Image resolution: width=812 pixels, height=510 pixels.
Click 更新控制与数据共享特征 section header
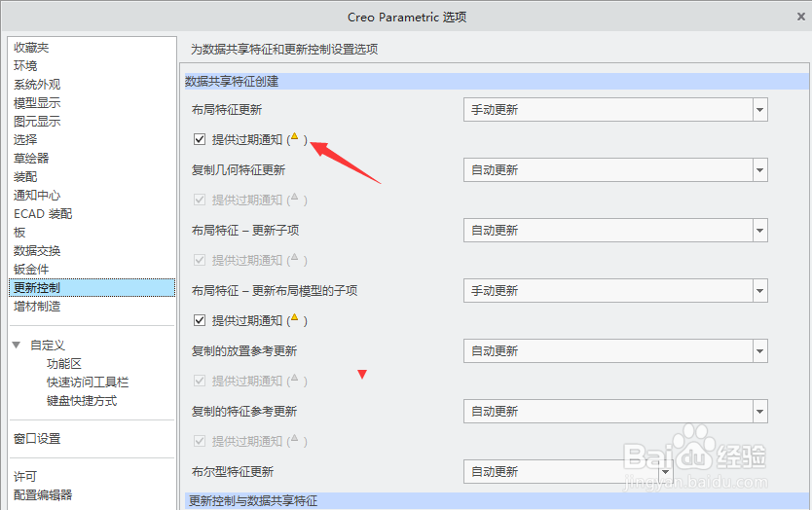497,500
